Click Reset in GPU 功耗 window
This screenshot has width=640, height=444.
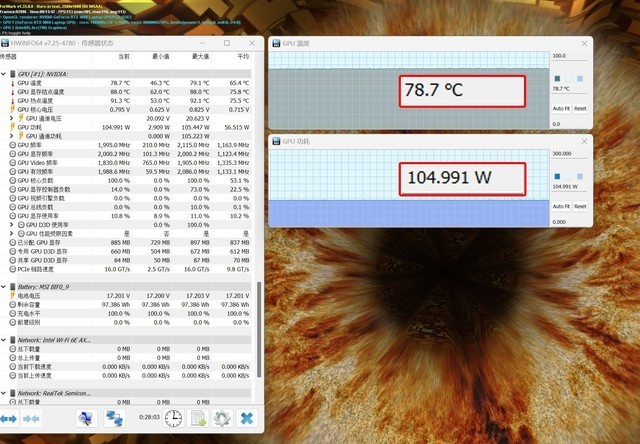[x=580, y=206]
